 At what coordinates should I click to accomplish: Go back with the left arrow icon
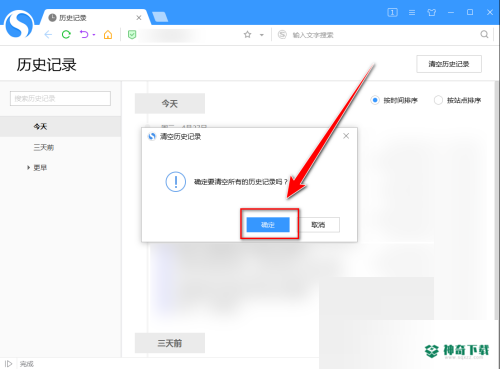pos(48,35)
